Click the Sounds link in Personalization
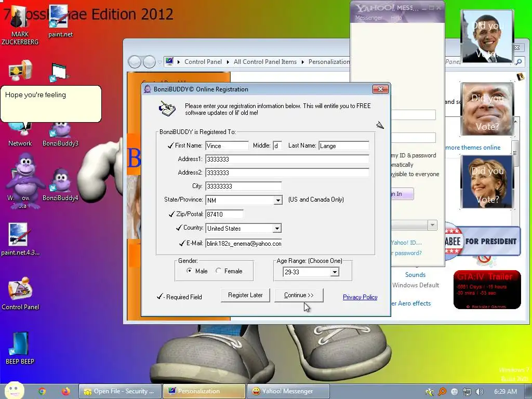532x399 pixels. click(415, 275)
